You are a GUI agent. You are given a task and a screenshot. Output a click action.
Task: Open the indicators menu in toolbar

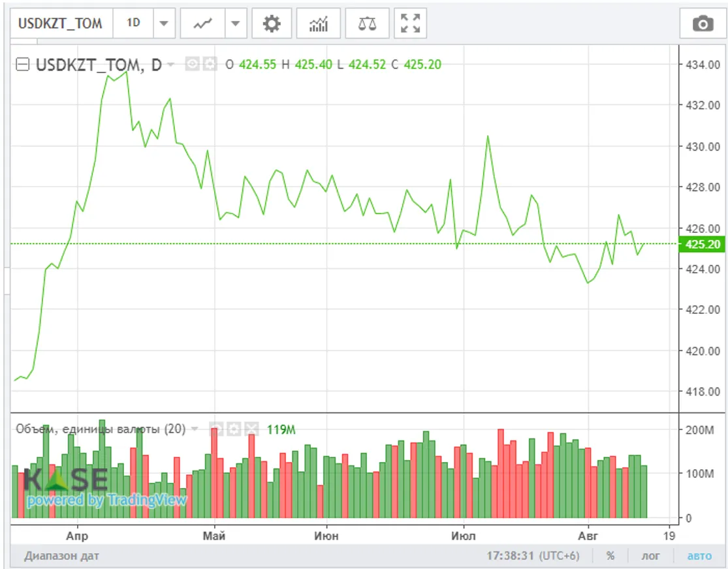[x=319, y=24]
